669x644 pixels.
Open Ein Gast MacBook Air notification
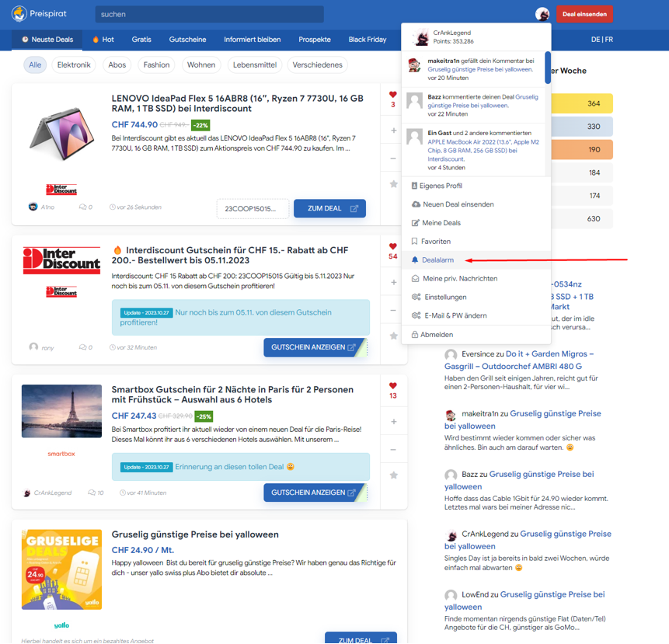pyautogui.click(x=474, y=150)
